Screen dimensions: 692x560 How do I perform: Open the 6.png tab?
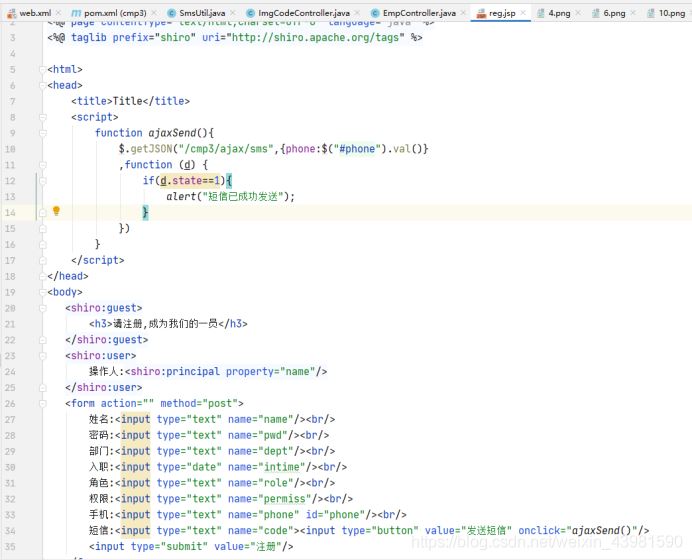point(614,13)
